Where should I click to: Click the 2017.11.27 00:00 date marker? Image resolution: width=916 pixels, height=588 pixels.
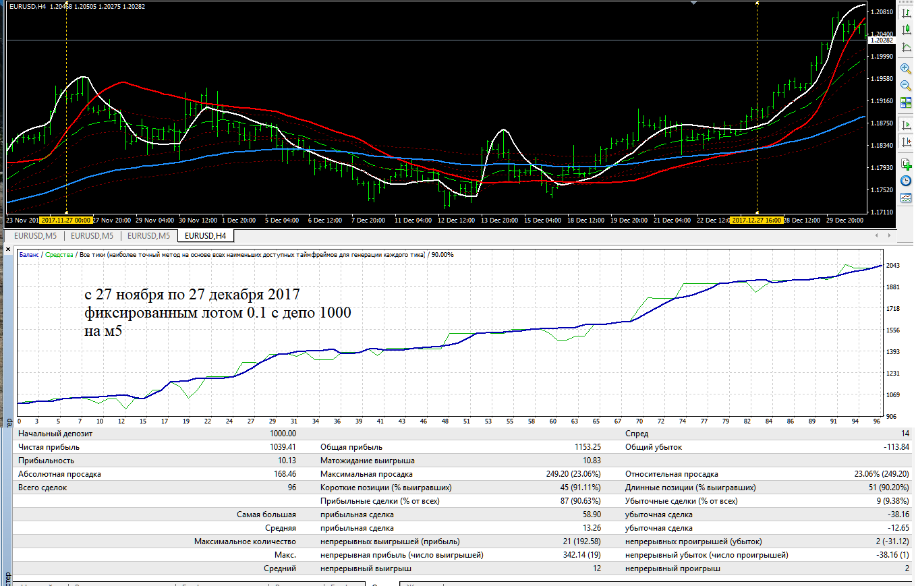pos(65,220)
